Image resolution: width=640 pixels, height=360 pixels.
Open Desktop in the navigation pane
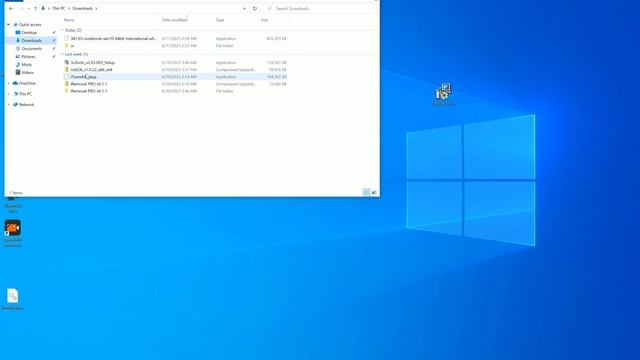29,33
